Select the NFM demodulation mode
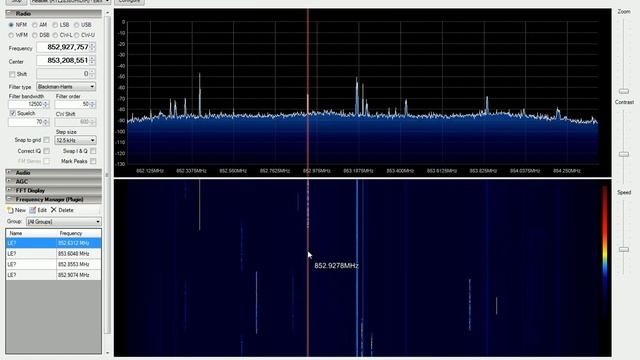Viewport: 640px width, 360px height. coord(11,25)
